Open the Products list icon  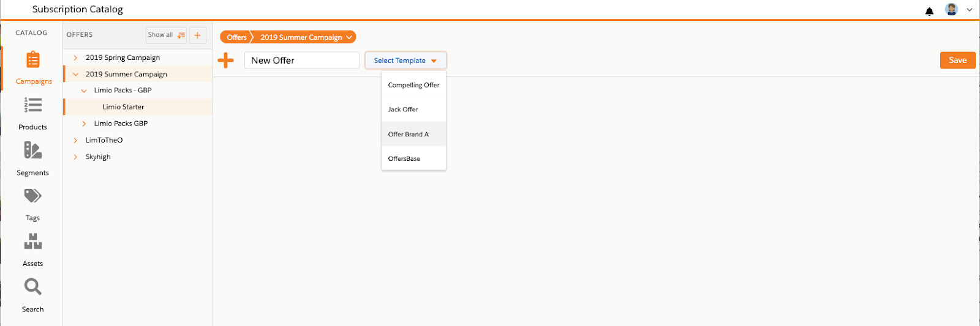point(33,105)
